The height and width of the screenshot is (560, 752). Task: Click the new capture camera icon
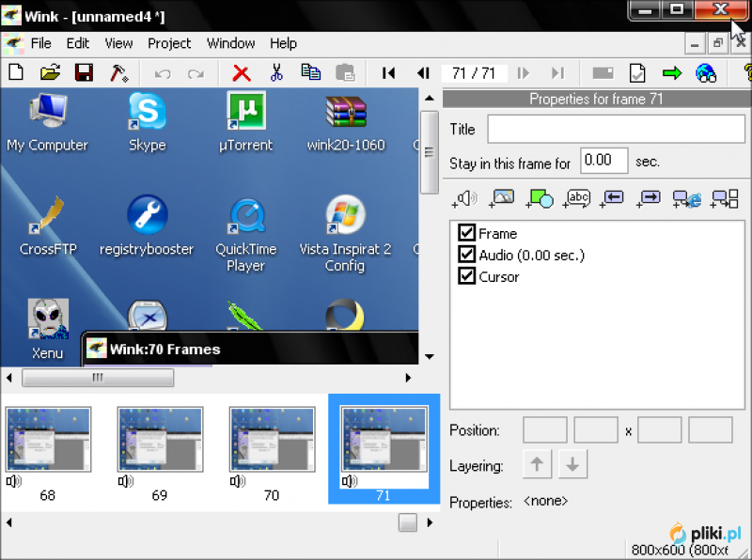click(603, 73)
